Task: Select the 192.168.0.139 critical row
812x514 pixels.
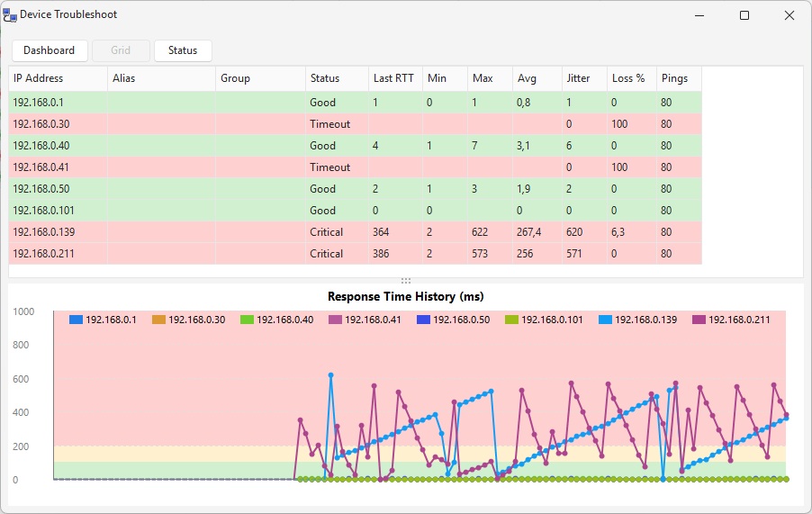Action: pos(56,232)
